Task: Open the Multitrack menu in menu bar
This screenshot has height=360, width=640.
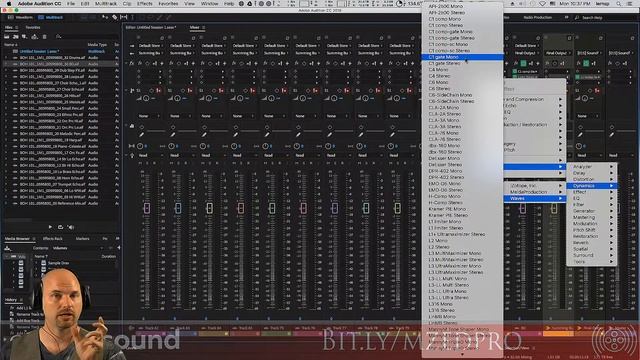Action: [x=106, y=3]
